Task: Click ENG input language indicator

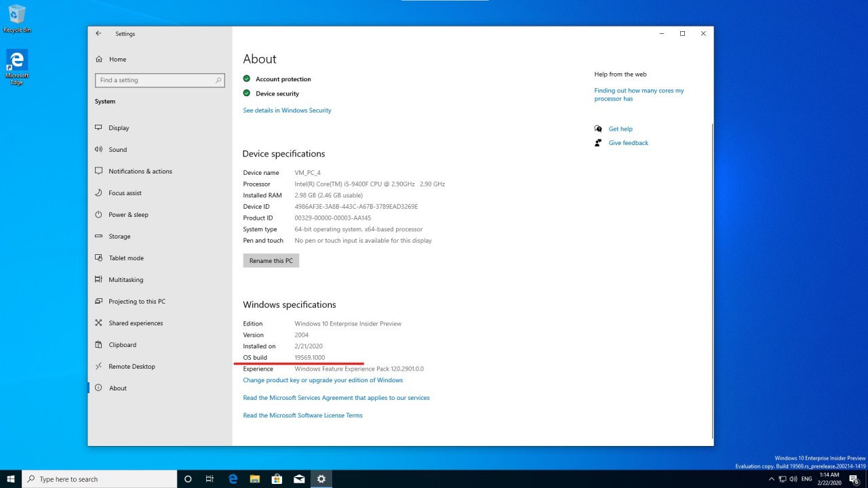Action: click(x=806, y=479)
